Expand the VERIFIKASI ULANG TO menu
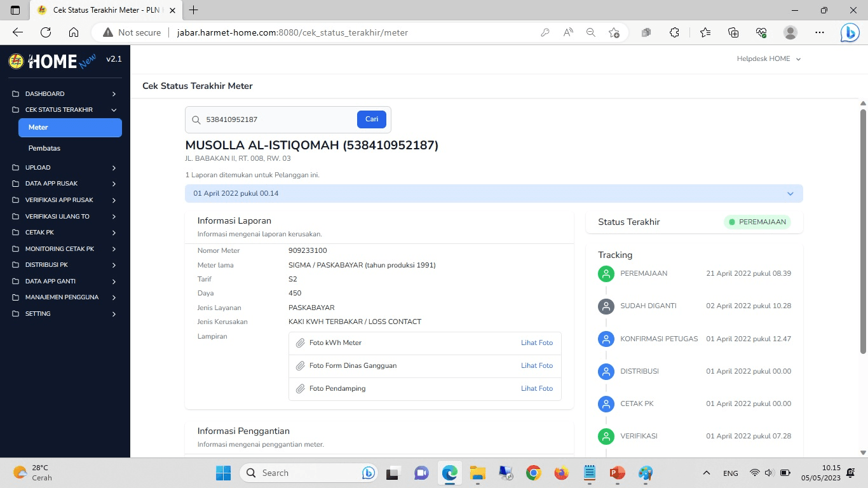Screen dimensions: 868x488 click(65, 217)
